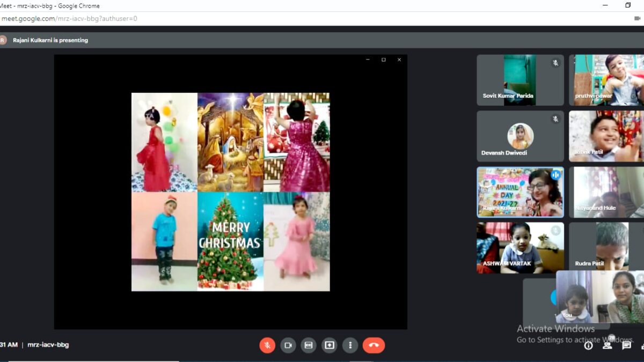
Task: Click the speaking indicator on Rajani Kulkarni's tile
Action: [x=555, y=175]
